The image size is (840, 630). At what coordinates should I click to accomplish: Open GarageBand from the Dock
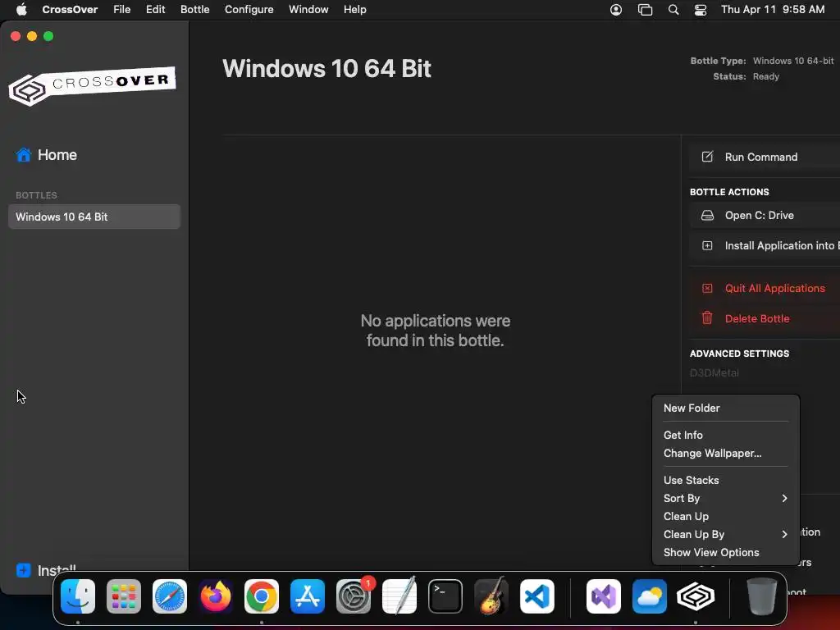coord(491,596)
